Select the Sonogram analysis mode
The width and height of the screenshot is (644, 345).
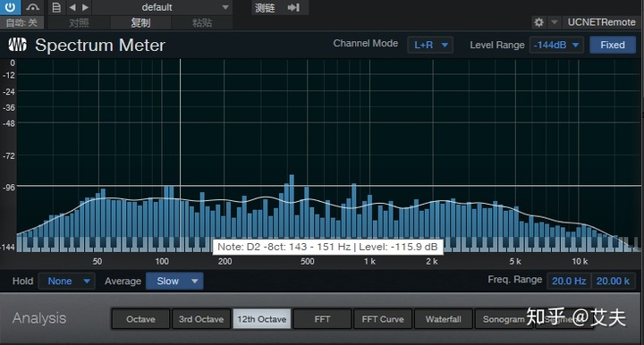click(504, 319)
